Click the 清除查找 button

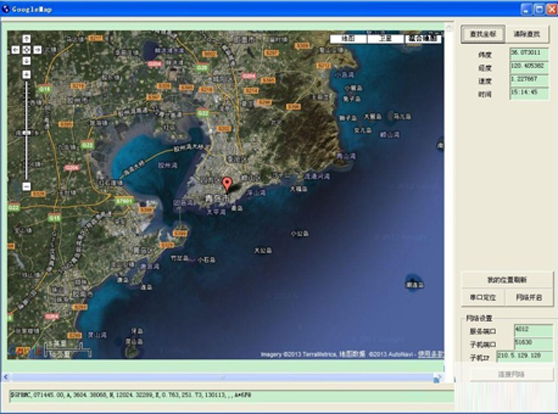coord(527,34)
